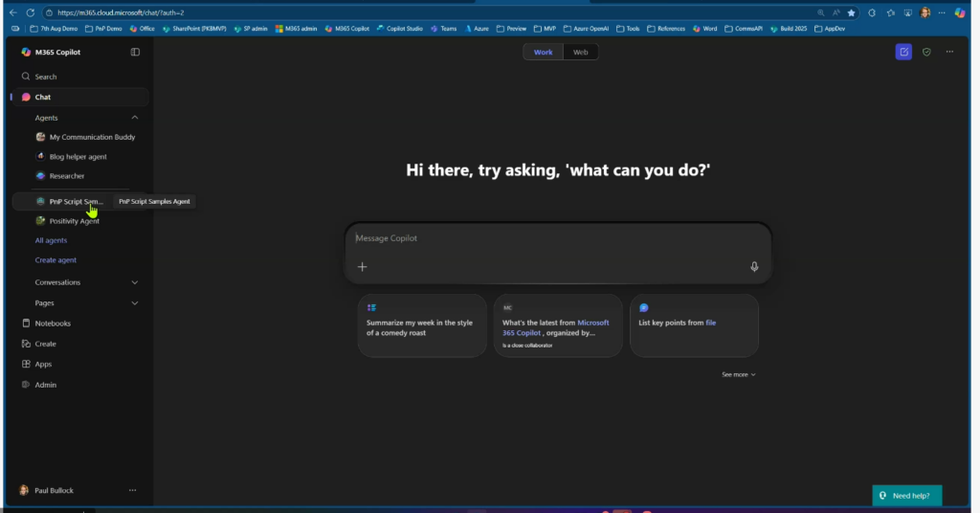
Task: Open the MVP bookmark folder
Action: pos(545,29)
